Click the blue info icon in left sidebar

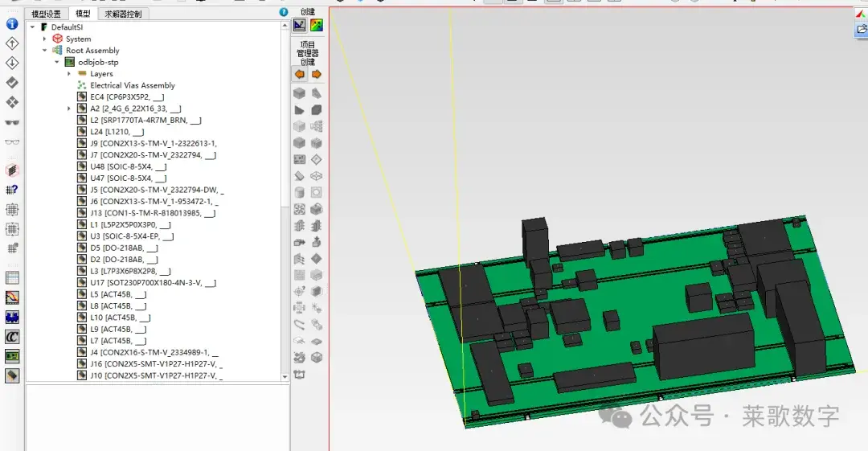[x=12, y=24]
